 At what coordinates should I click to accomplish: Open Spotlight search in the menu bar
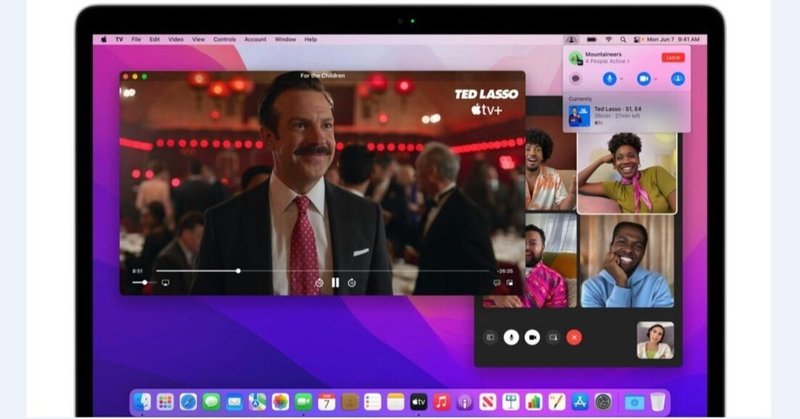tap(623, 39)
